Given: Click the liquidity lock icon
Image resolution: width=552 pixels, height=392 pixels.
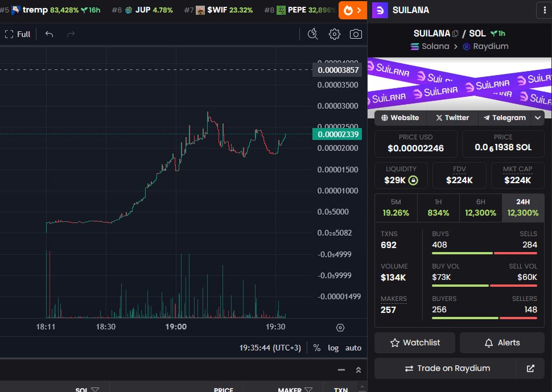Looking at the screenshot, I should tap(413, 180).
